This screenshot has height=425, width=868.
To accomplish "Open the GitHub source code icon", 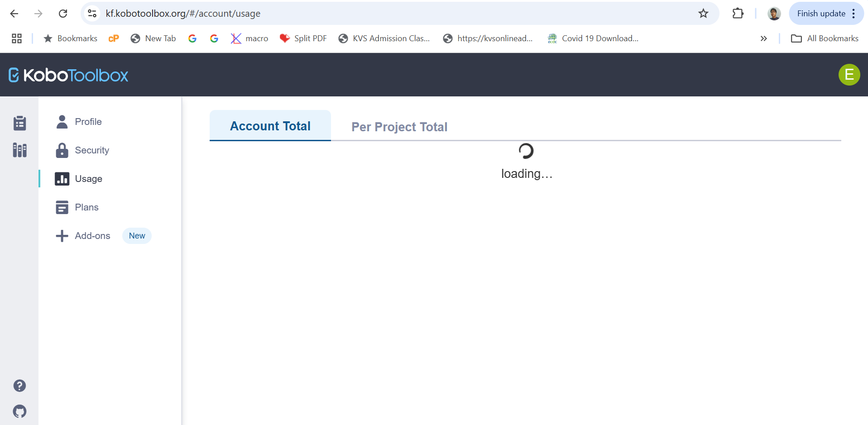I will pyautogui.click(x=19, y=411).
